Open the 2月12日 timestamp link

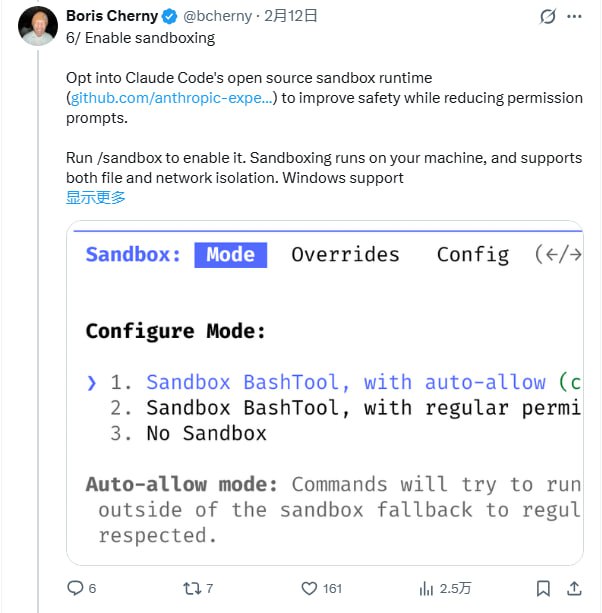(x=291, y=17)
